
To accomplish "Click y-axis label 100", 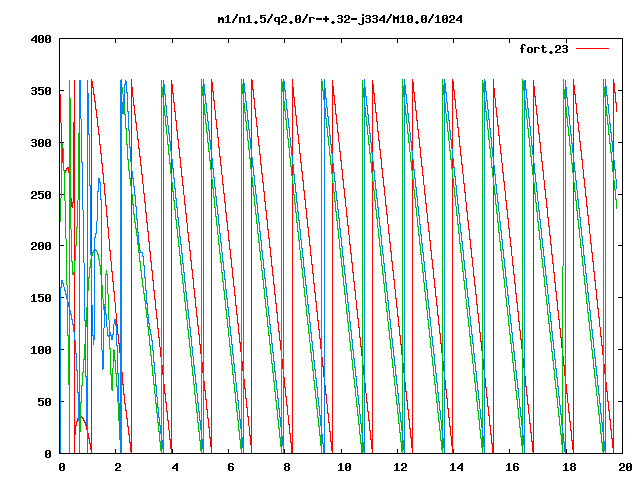I will click(41, 350).
